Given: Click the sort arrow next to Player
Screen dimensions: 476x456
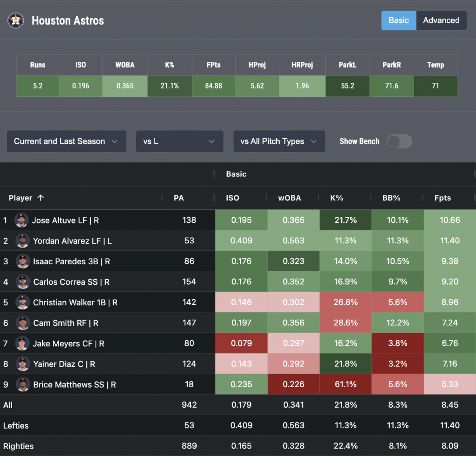Looking at the screenshot, I should pos(40,198).
